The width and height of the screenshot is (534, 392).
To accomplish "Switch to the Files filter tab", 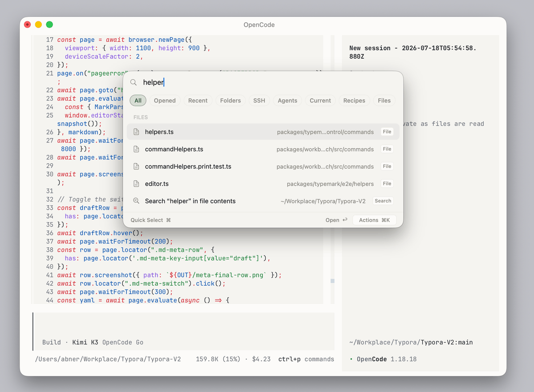I will point(384,101).
